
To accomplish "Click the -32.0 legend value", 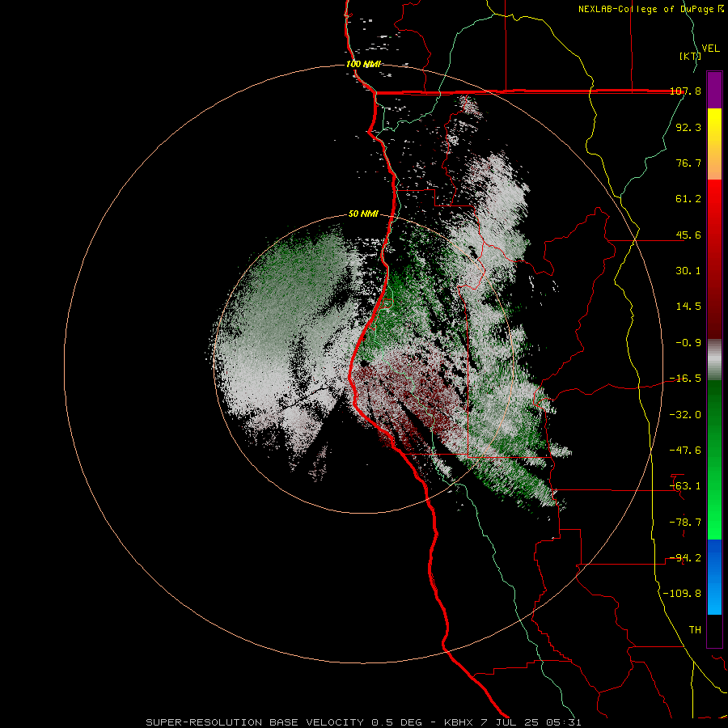I will 686,415.
